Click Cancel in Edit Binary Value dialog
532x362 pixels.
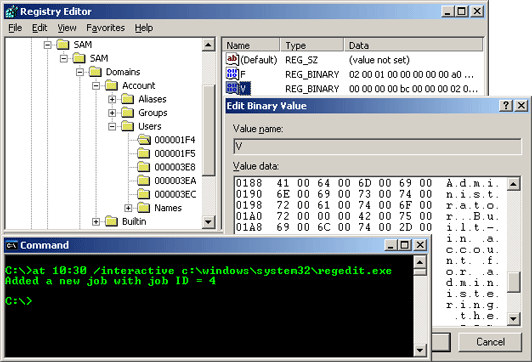[x=490, y=342]
